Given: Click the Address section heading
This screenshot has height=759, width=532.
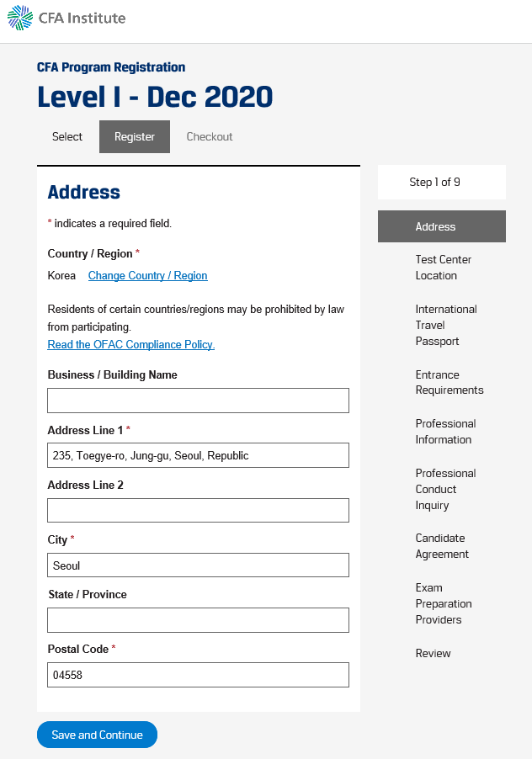Looking at the screenshot, I should [x=83, y=192].
